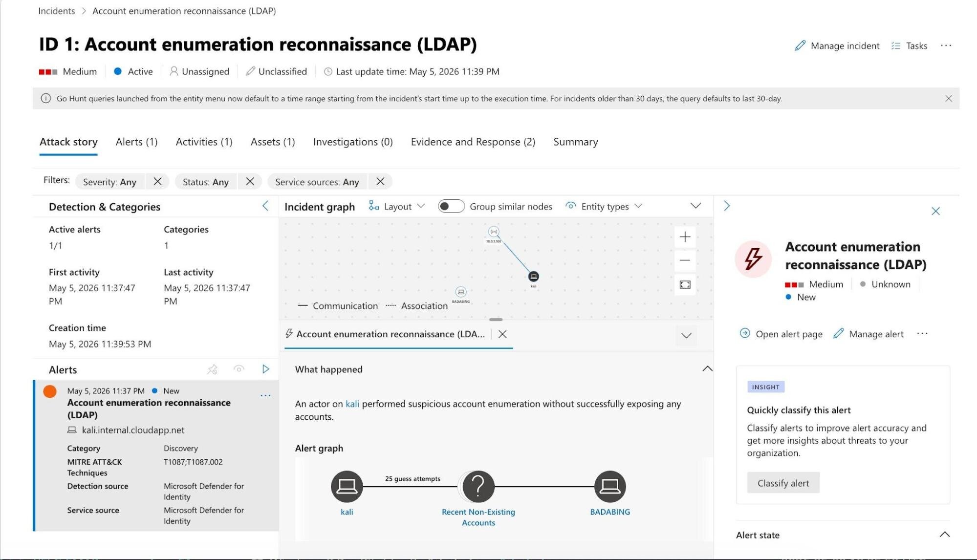This screenshot has width=977, height=560.
Task: Open the Layout dropdown
Action: (x=396, y=206)
